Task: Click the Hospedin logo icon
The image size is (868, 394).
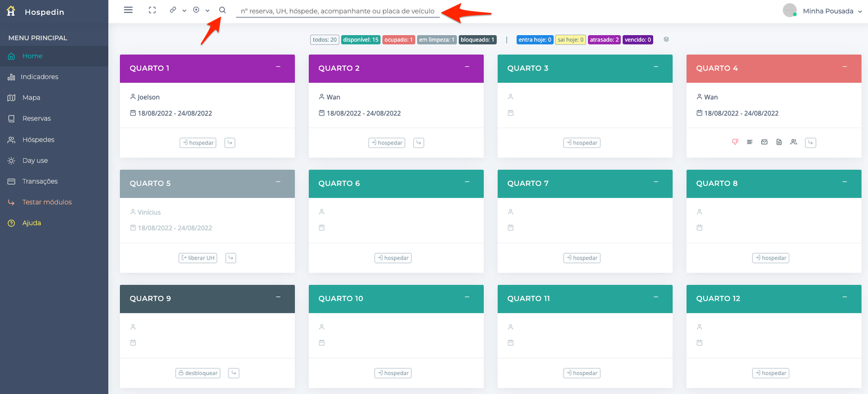Action: 11,11
